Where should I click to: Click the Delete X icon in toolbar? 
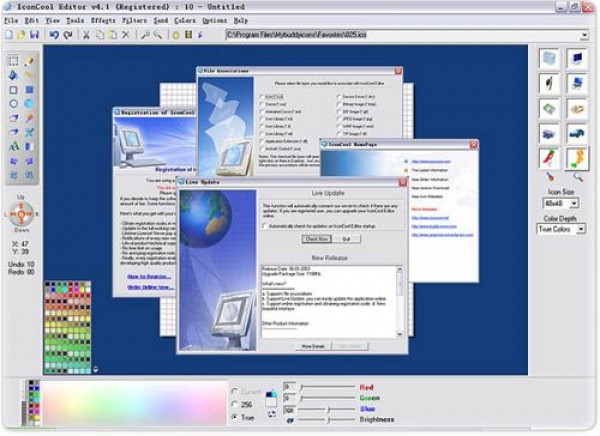coord(125,35)
